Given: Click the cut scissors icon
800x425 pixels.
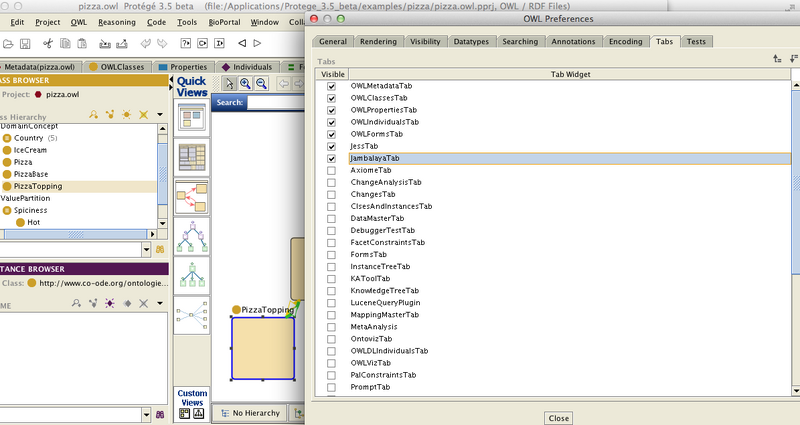Looking at the screenshot, I should 48,43.
